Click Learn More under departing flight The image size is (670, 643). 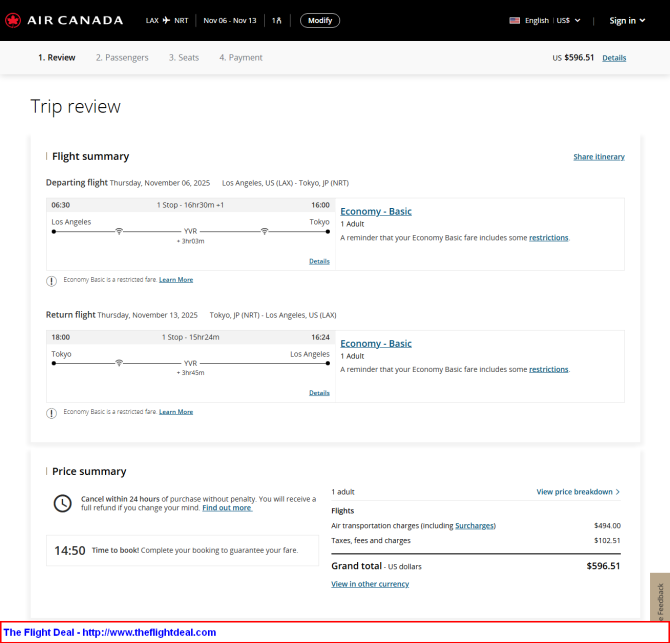176,279
